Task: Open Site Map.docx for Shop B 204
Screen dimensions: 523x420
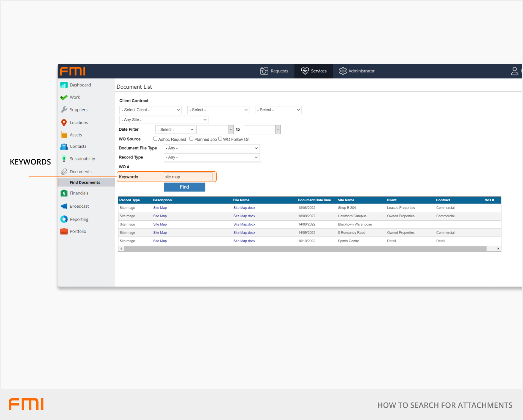Action: [244, 208]
